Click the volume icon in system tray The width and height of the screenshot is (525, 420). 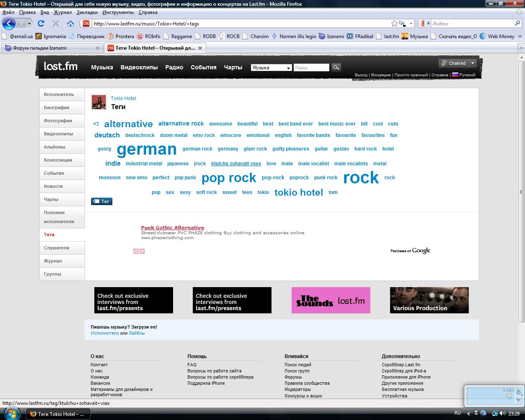pos(502,413)
